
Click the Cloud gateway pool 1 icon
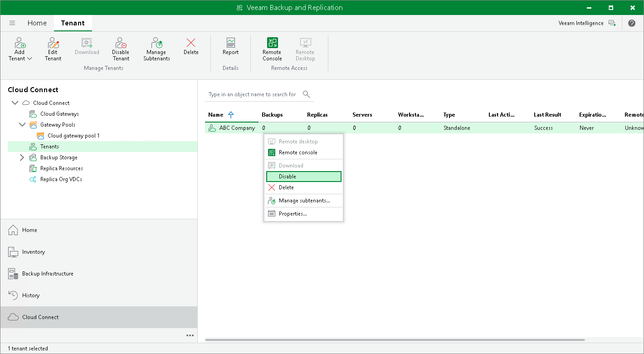[40, 136]
